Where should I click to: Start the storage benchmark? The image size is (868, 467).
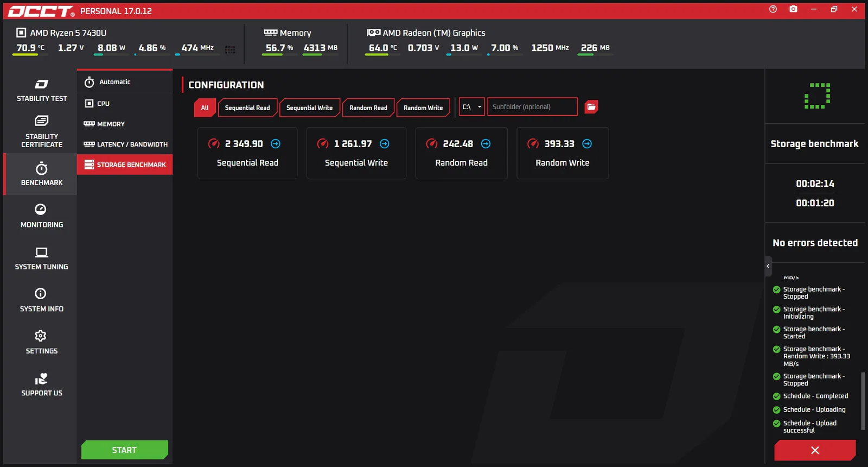click(124, 450)
